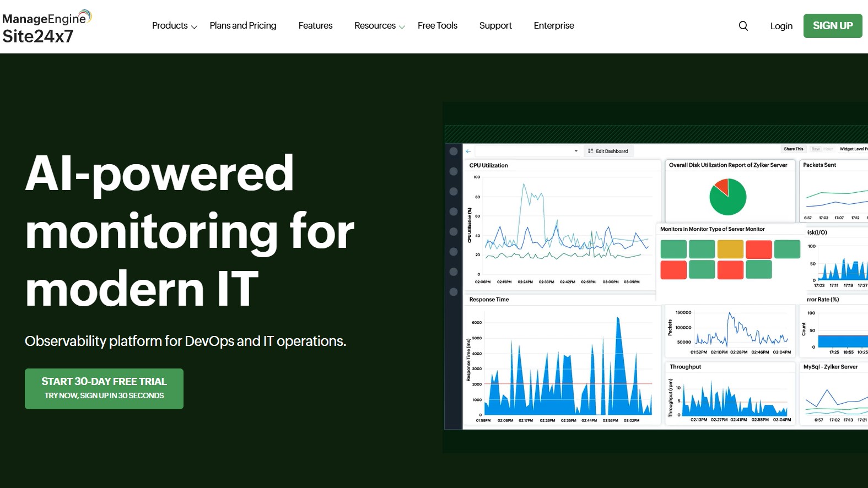Open the dashboard selector dropdown

(576, 151)
